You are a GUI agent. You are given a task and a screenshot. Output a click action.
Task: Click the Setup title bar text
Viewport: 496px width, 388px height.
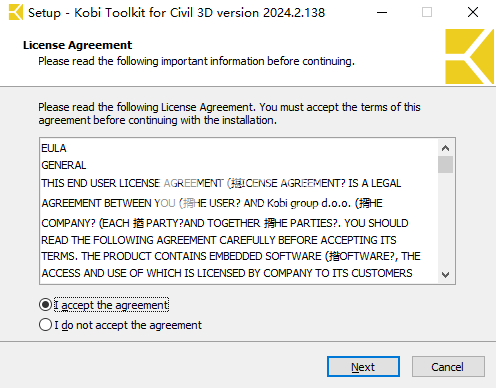point(176,13)
